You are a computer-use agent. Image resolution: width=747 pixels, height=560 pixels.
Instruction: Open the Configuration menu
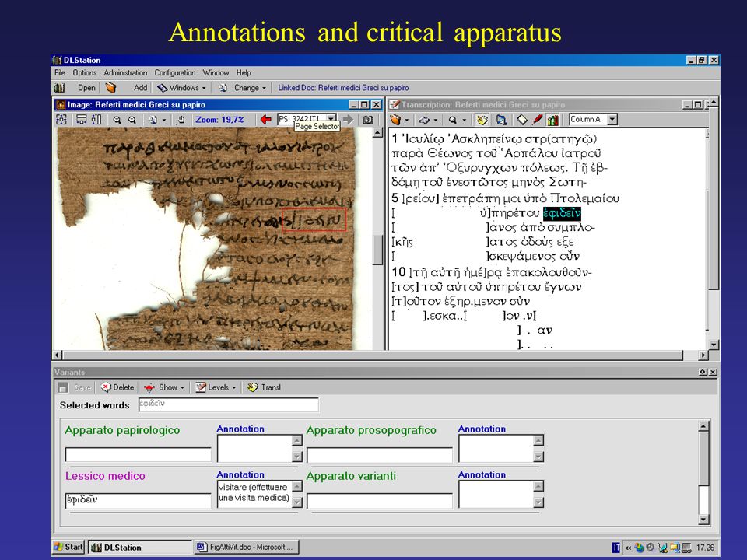click(175, 73)
